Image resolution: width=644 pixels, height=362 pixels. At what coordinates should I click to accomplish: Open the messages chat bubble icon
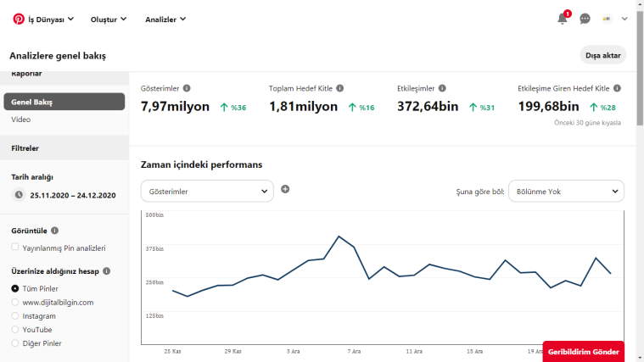tap(585, 19)
